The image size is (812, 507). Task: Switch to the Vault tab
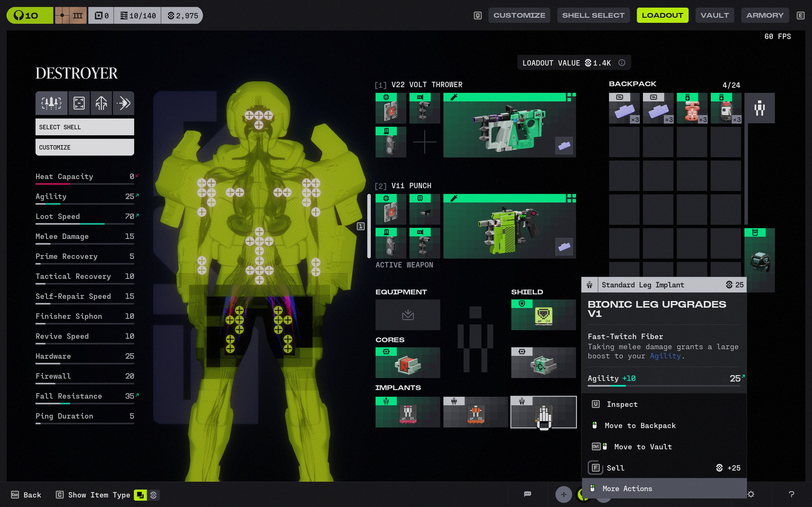(x=714, y=16)
